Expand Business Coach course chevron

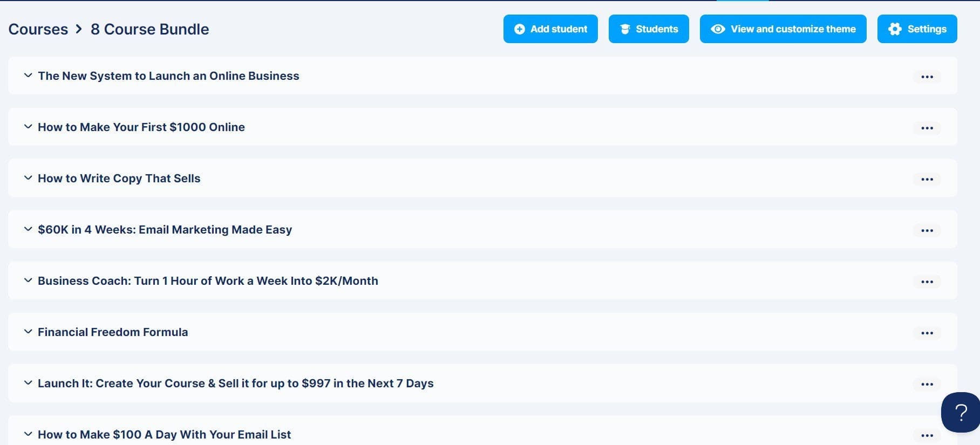[28, 280]
